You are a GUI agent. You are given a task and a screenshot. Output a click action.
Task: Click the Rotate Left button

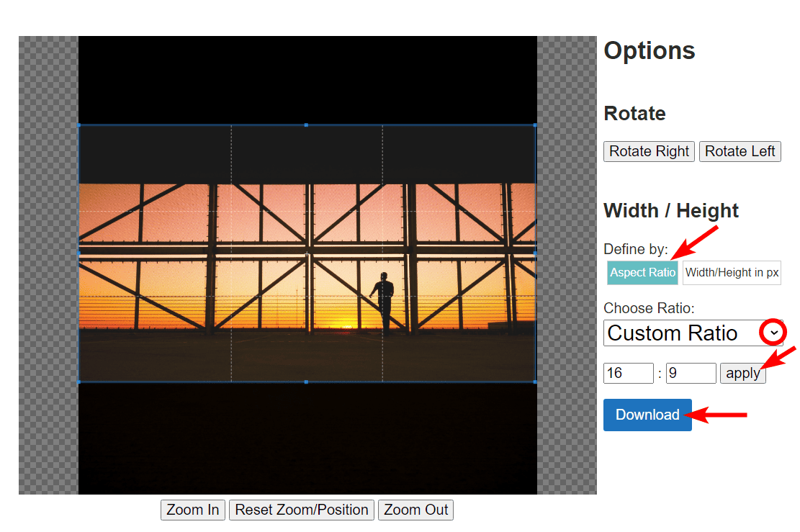[740, 151]
